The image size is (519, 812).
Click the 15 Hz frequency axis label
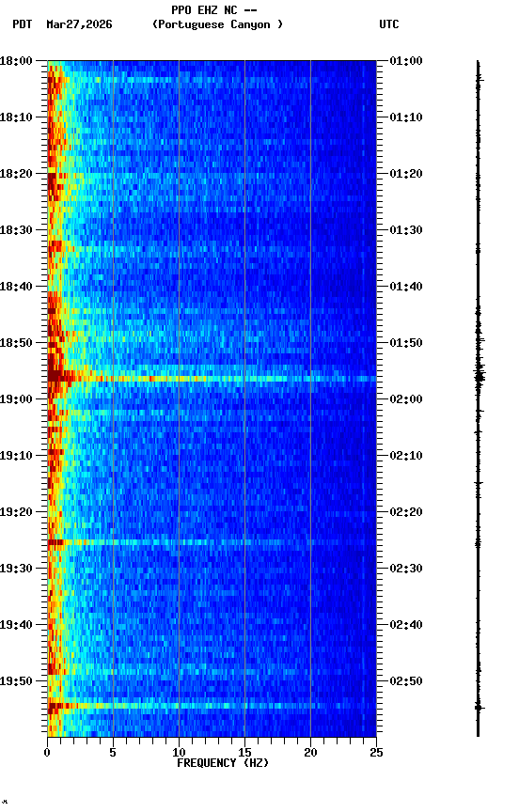tap(244, 753)
